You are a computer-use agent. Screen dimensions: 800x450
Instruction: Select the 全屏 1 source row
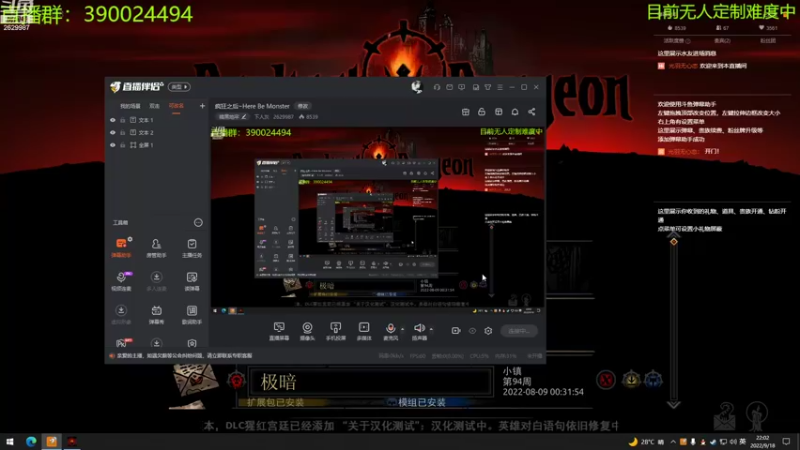coord(157,145)
